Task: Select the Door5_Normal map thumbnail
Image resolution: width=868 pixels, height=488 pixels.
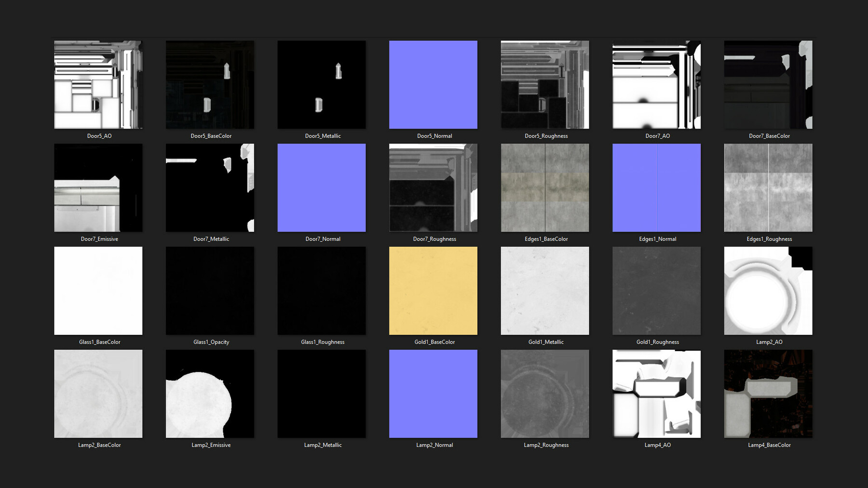Action: (x=433, y=84)
